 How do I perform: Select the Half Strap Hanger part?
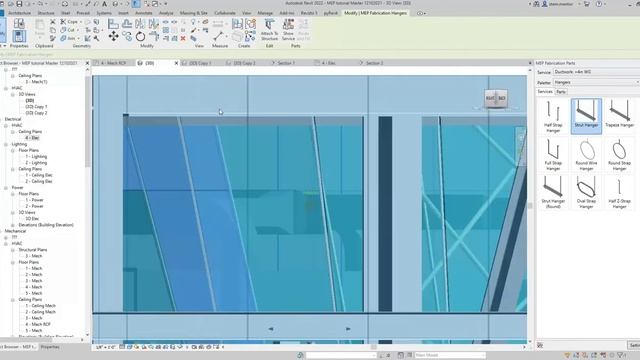click(x=553, y=117)
